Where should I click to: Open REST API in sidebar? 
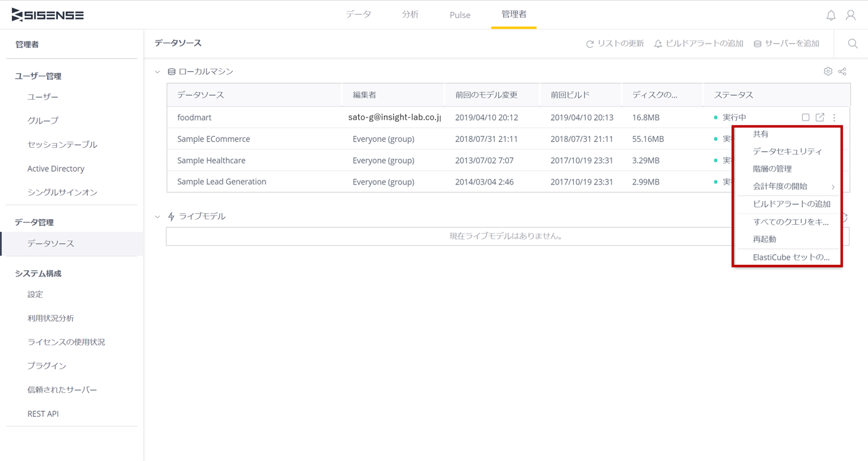(43, 414)
